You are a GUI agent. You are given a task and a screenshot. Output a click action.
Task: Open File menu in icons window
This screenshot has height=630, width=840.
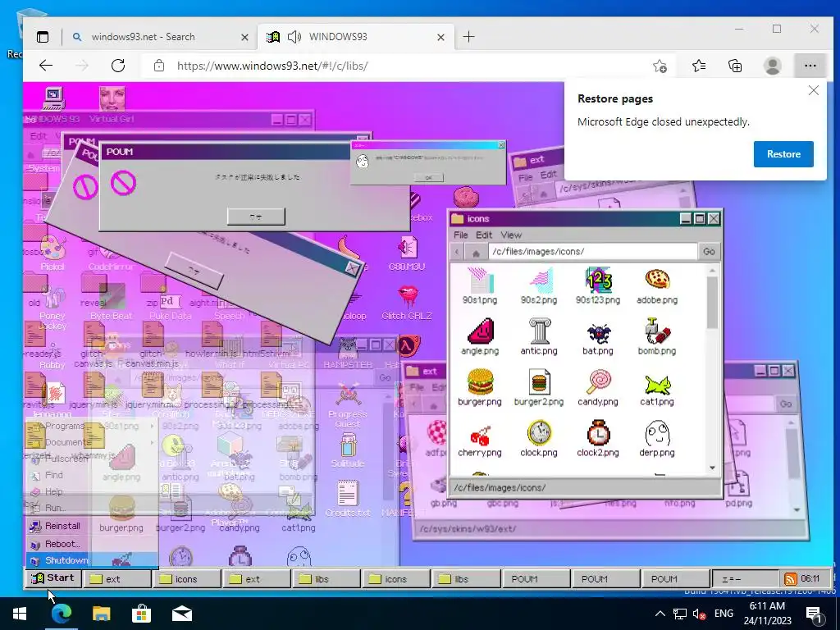point(461,235)
